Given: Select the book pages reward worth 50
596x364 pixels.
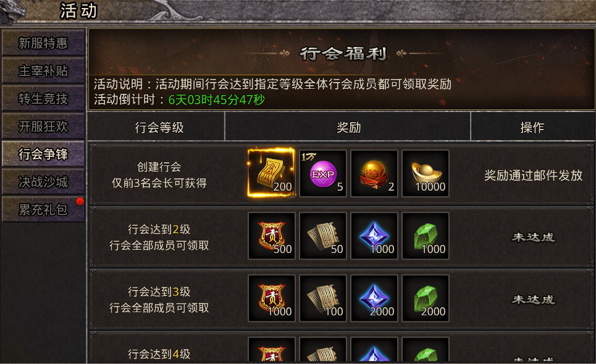Looking at the screenshot, I should (x=323, y=236).
